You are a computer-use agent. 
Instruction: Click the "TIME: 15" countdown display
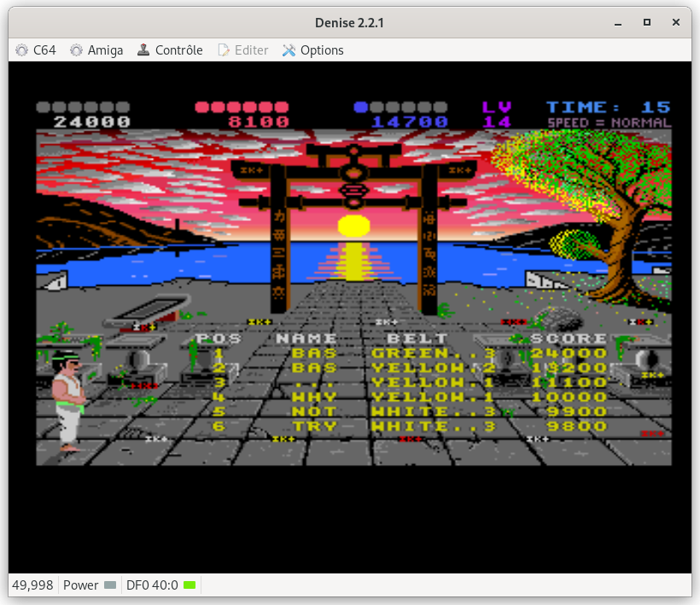pos(609,107)
